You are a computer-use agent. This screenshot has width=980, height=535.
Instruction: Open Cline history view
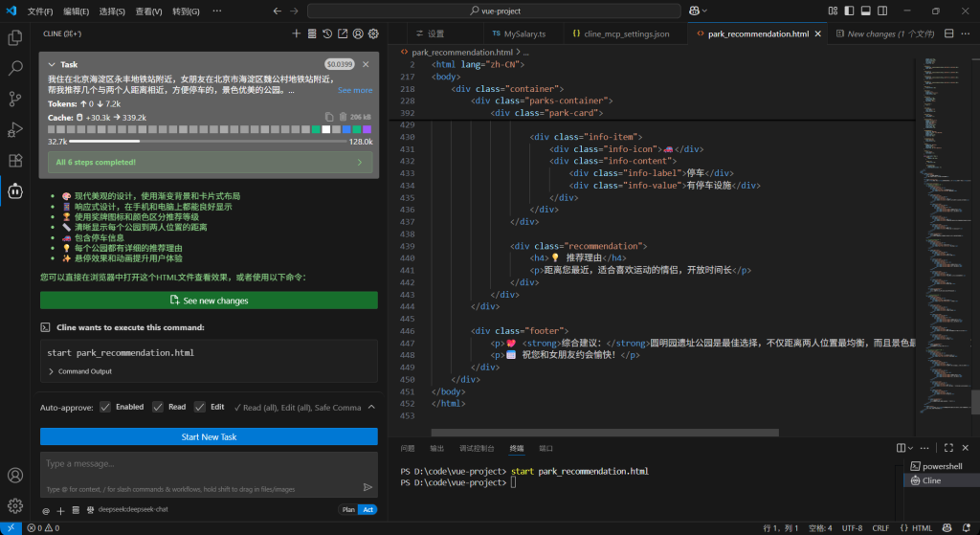tap(328, 33)
